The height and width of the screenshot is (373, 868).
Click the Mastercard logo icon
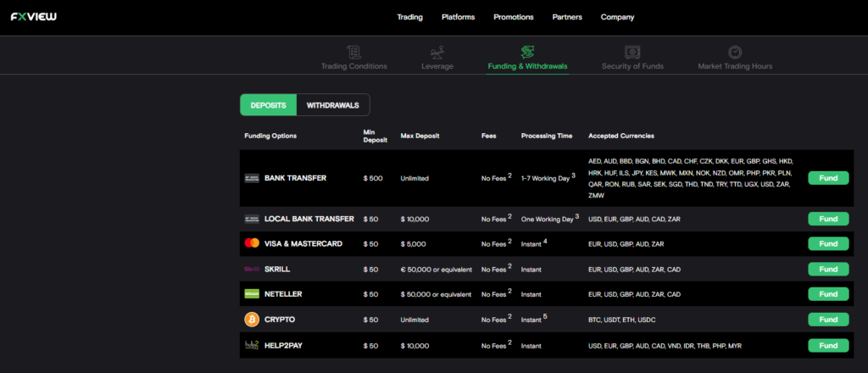[252, 243]
